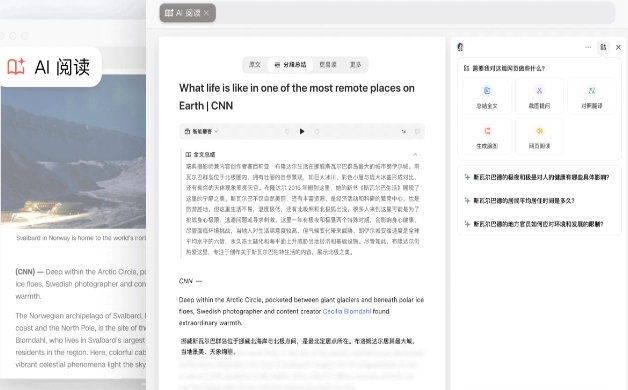Close the AI 阅读 tab chip
Viewport: 628px width, 390px height.
pyautogui.click(x=206, y=13)
